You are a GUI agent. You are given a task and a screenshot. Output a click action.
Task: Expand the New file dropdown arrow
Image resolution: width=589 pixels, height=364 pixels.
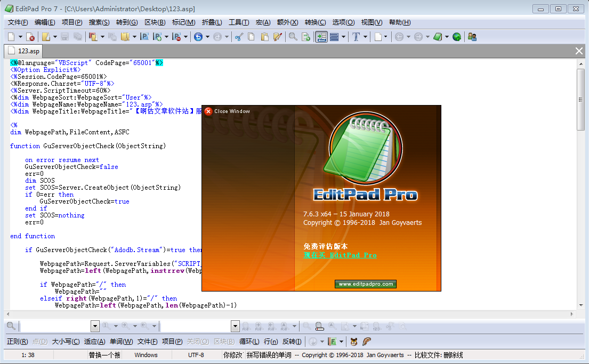pos(20,37)
